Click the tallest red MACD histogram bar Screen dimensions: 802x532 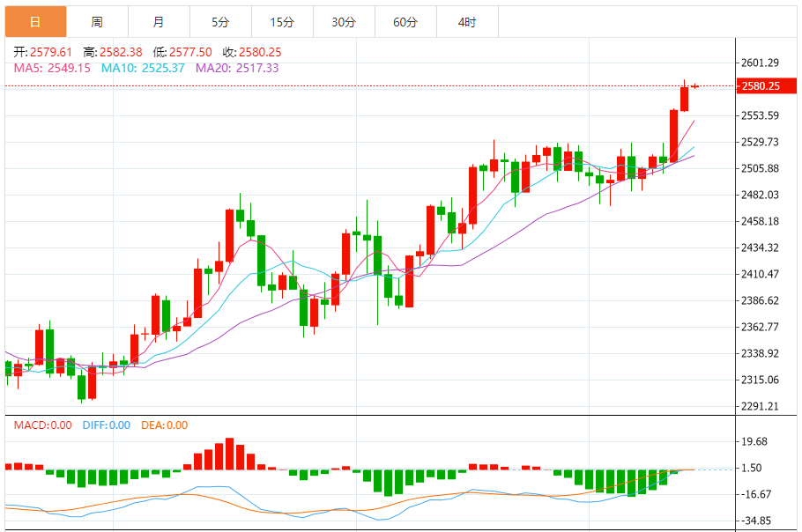[x=230, y=454]
